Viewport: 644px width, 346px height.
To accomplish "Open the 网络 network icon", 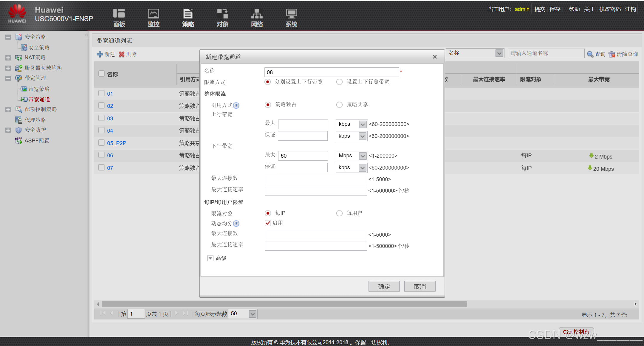I will (257, 14).
